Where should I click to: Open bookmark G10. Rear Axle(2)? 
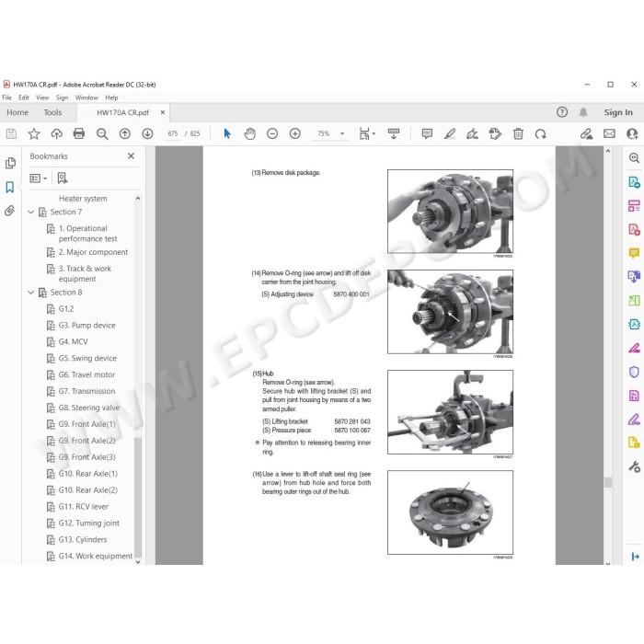[x=88, y=490]
